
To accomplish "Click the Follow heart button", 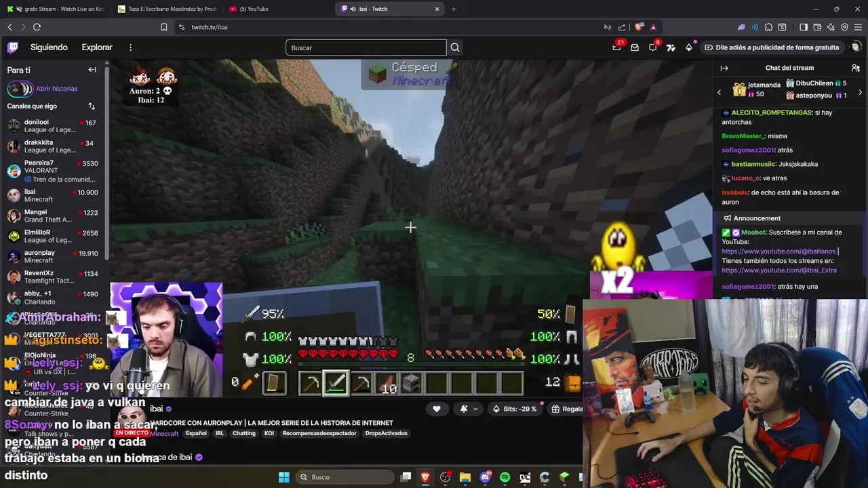I will click(437, 409).
